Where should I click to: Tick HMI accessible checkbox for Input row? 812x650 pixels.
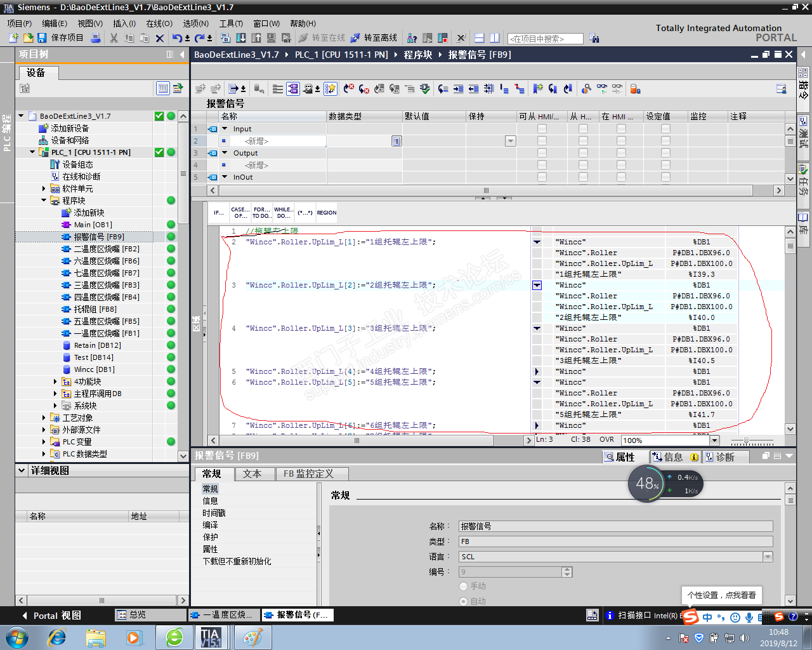[x=542, y=129]
